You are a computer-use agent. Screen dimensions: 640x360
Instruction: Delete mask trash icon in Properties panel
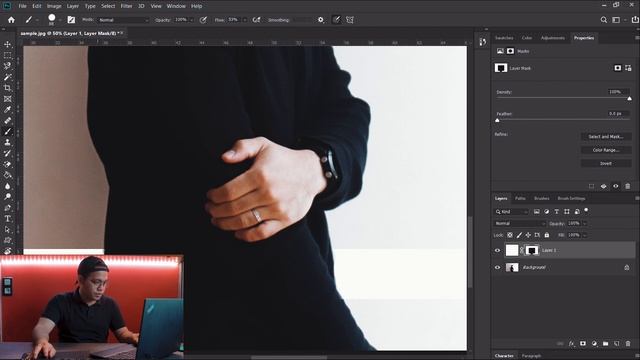(628, 186)
